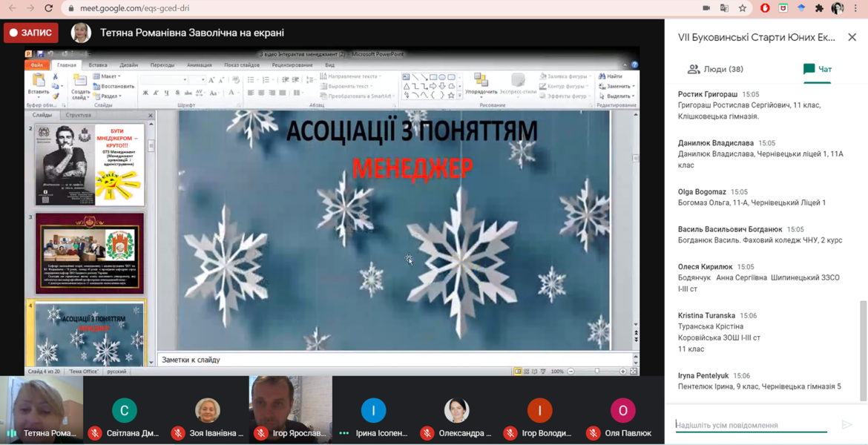Screen dimensions: 868x445
Task: Switch to the Вставка ribbon tab
Action: click(x=98, y=65)
